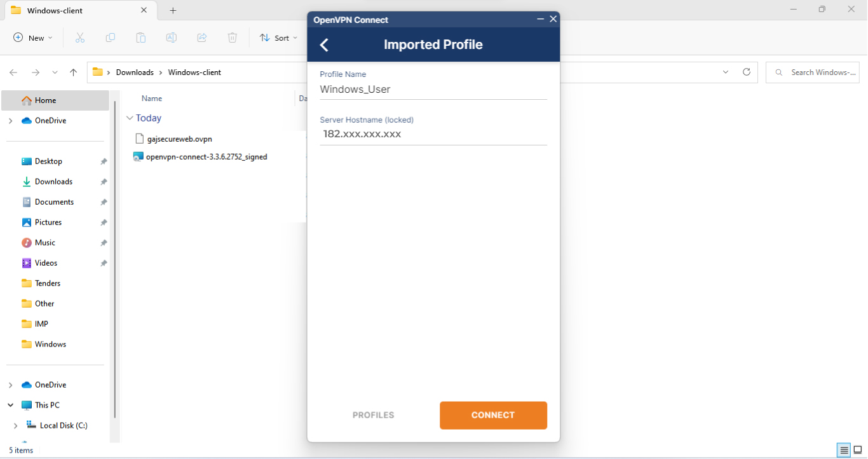Image resolution: width=868 pixels, height=459 pixels.
Task: Open the IMP folder in sidebar
Action: point(41,324)
